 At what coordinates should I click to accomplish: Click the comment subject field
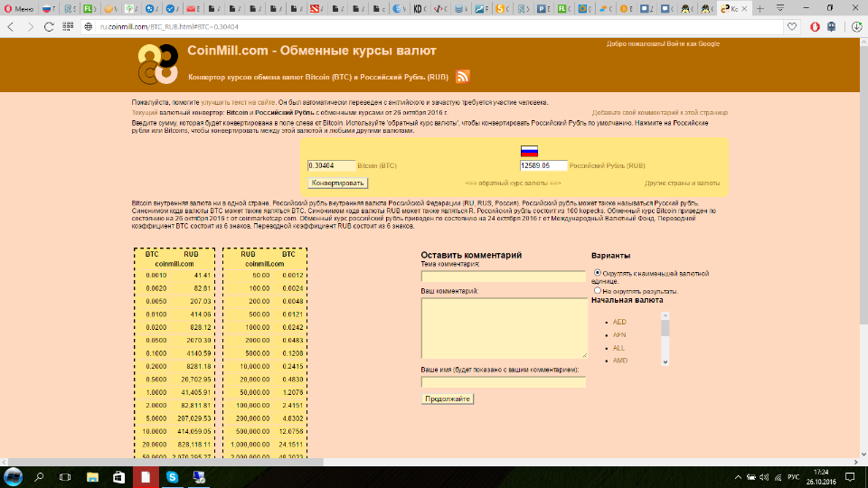pos(504,276)
